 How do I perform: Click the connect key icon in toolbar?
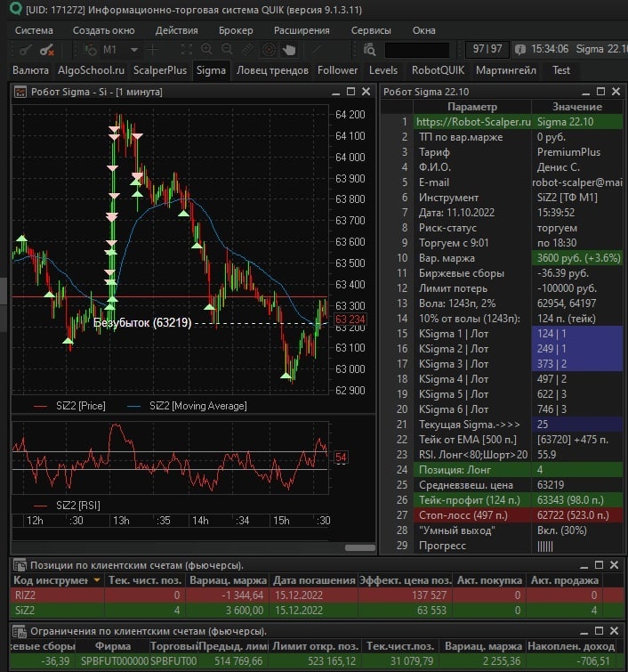pyautogui.click(x=25, y=50)
